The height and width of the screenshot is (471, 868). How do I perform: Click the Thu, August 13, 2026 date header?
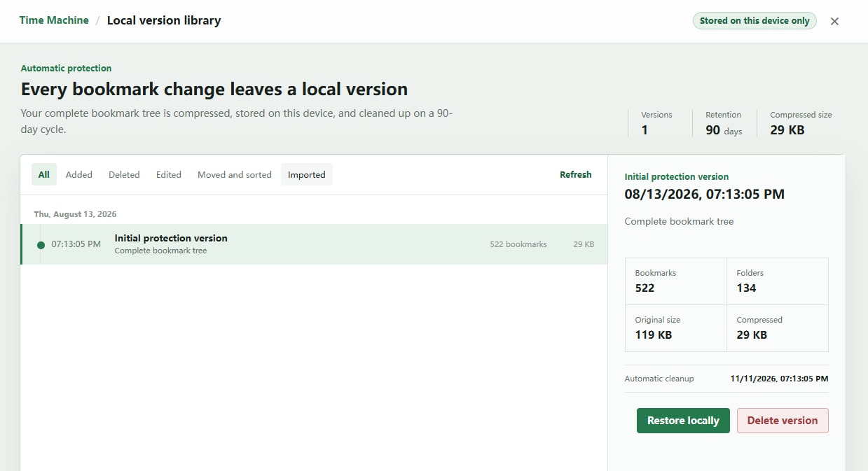(x=75, y=214)
